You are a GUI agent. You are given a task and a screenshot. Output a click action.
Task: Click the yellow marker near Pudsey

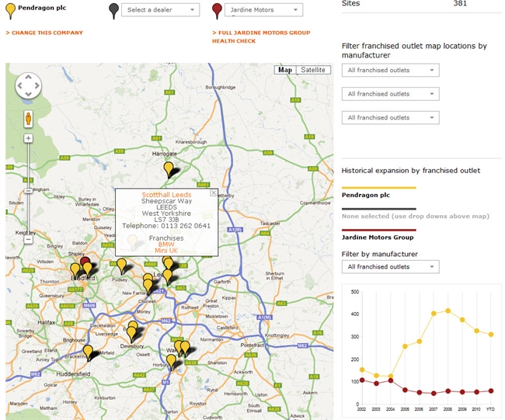(121, 265)
